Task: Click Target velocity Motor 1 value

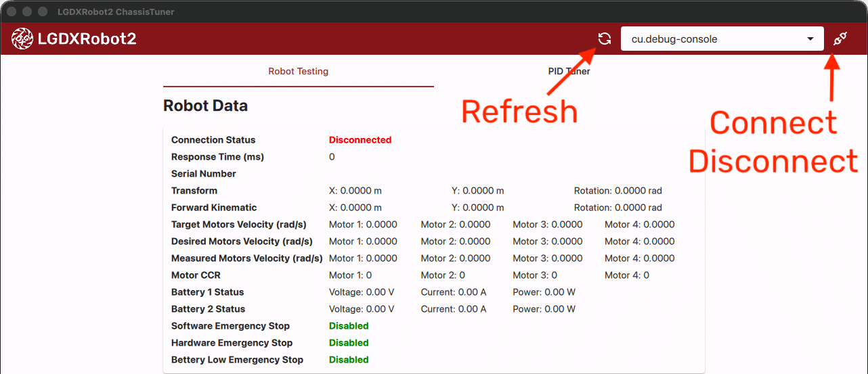Action: tap(363, 225)
